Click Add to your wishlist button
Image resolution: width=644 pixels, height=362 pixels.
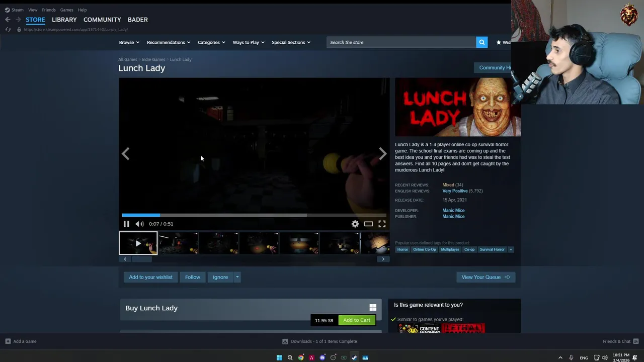pos(150,277)
